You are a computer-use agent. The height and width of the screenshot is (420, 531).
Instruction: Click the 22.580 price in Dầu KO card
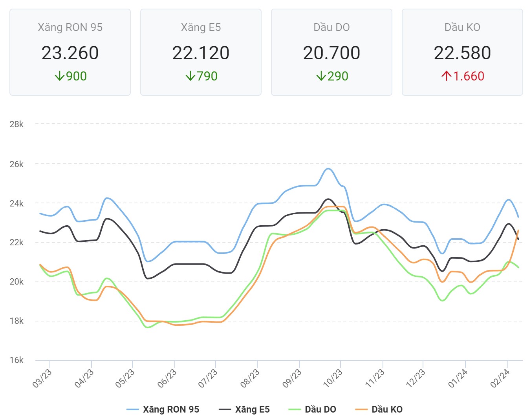coord(462,53)
